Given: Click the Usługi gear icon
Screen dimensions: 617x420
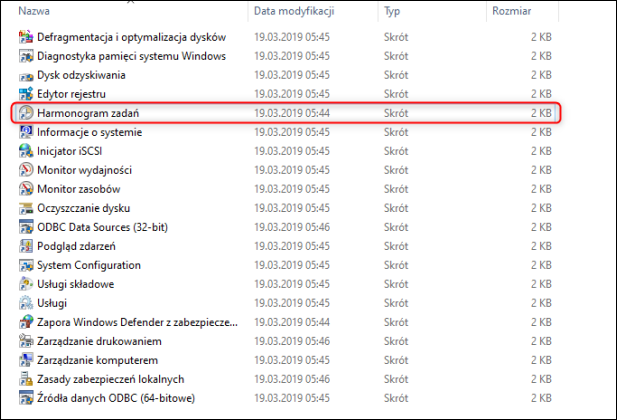Looking at the screenshot, I should pos(26,303).
